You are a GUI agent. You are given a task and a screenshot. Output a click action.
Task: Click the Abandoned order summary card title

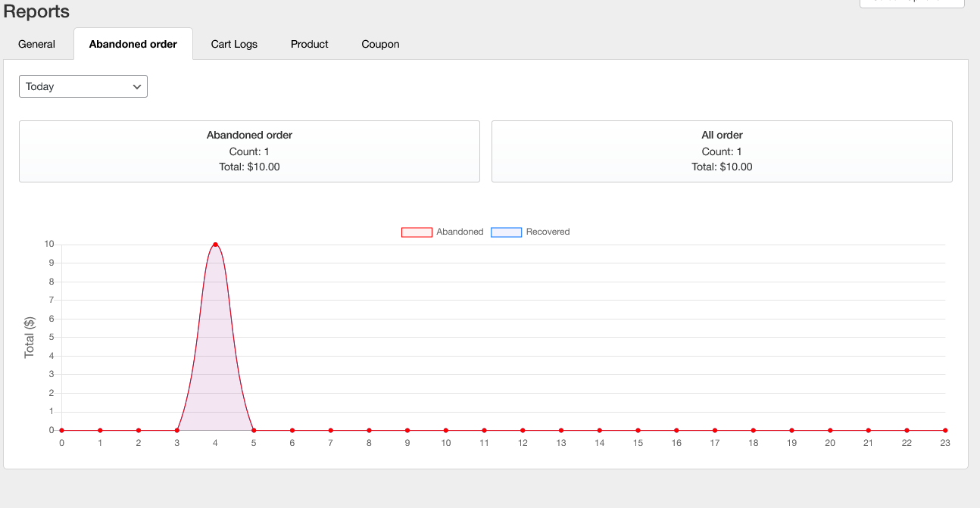249,135
